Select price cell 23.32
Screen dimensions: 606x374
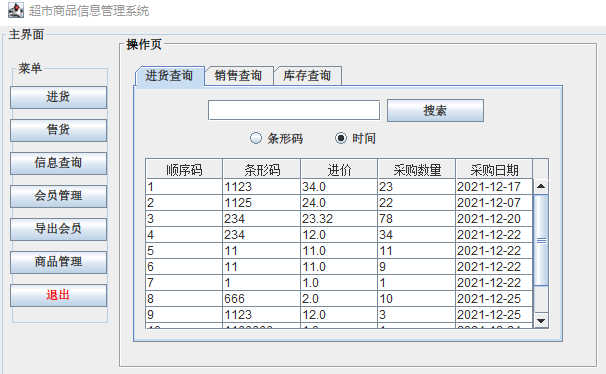339,219
